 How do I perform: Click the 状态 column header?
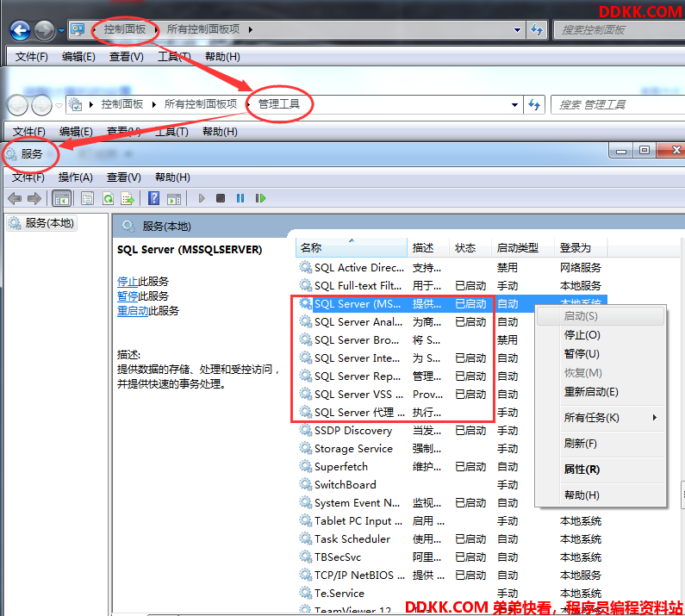click(470, 248)
